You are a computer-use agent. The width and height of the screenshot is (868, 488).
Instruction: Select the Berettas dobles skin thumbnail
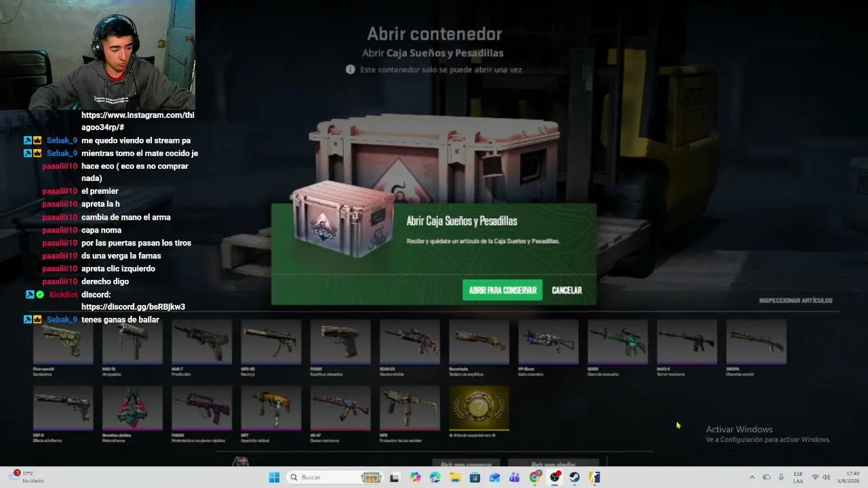(x=132, y=409)
